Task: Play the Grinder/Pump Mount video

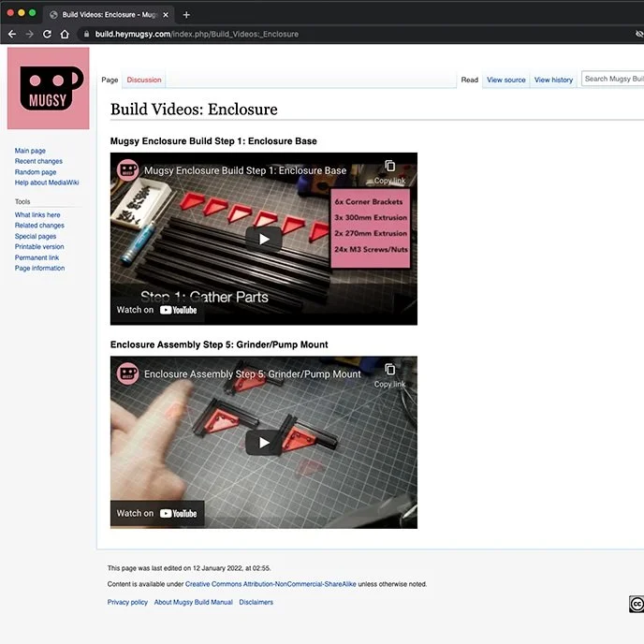Action: tap(264, 443)
